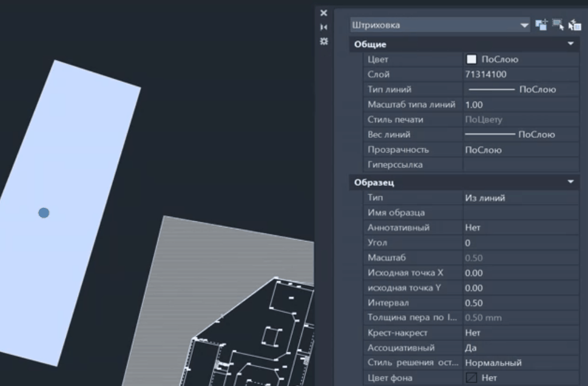The height and width of the screenshot is (386, 588).
Task: Click the Интервал value field 0.50
Action: [474, 303]
